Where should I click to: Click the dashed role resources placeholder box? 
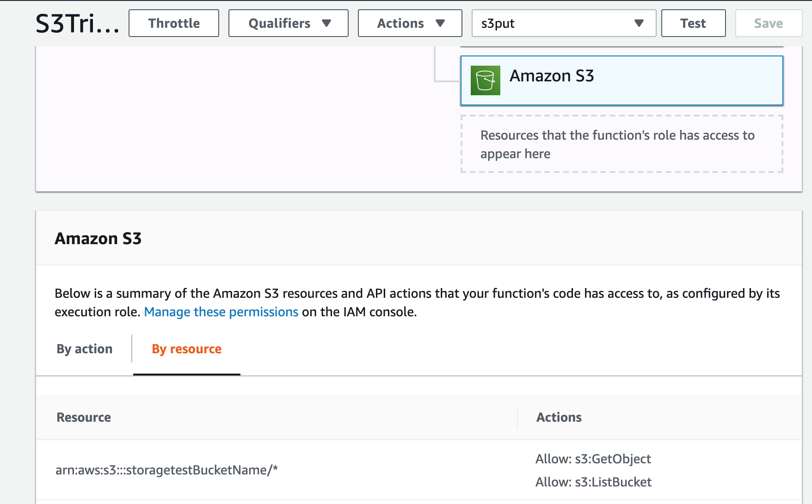click(x=621, y=144)
